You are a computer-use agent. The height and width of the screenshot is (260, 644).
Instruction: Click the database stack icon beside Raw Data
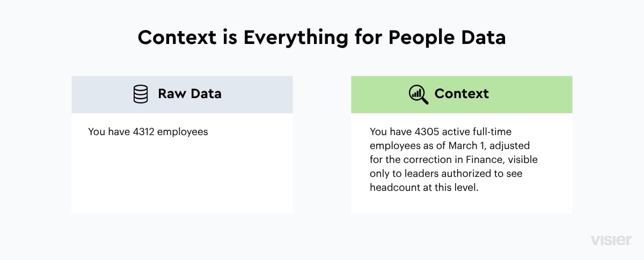tap(141, 94)
